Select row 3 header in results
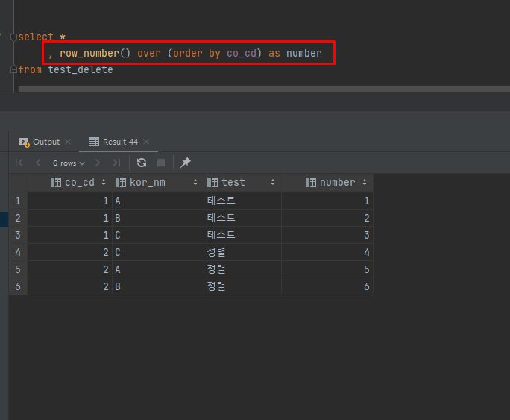Viewport: 510px width, 420px height. click(x=18, y=235)
